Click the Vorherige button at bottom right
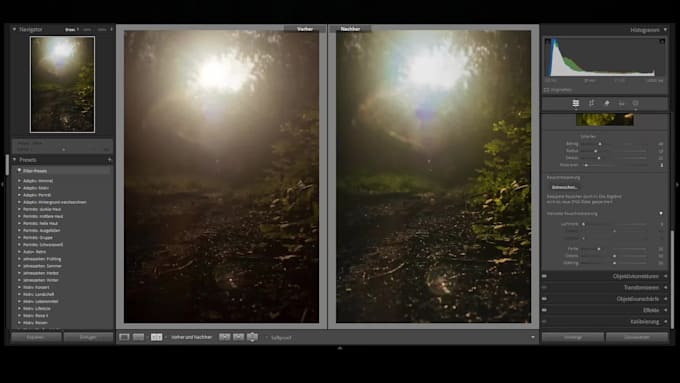This screenshot has height=383, width=680. coord(572,337)
